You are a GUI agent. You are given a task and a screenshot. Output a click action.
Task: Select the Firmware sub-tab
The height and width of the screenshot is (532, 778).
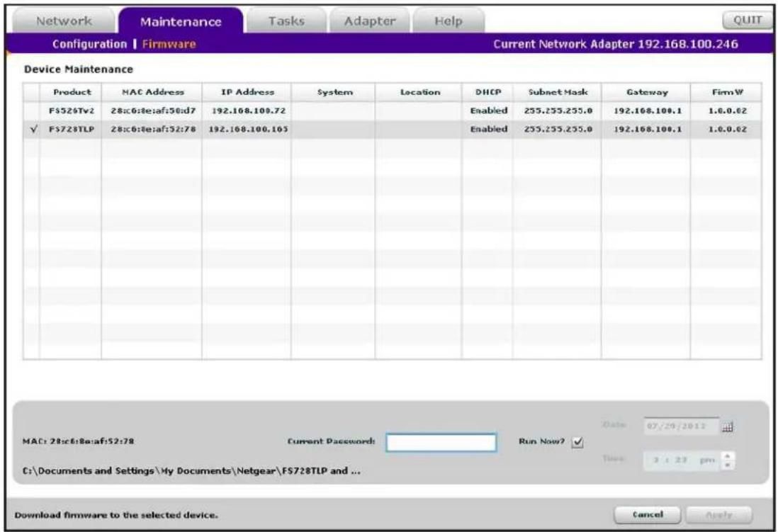click(x=169, y=44)
